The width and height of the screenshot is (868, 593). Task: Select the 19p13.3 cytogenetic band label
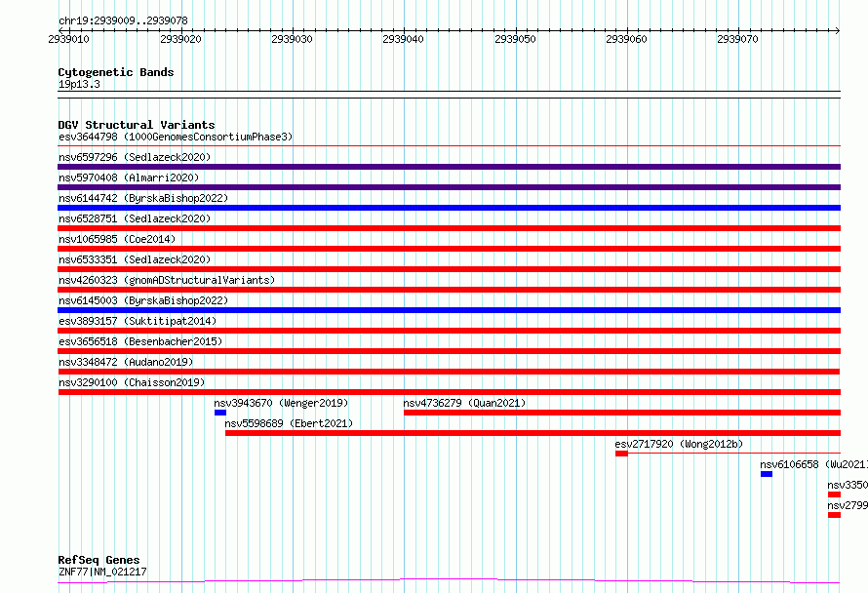(x=79, y=84)
